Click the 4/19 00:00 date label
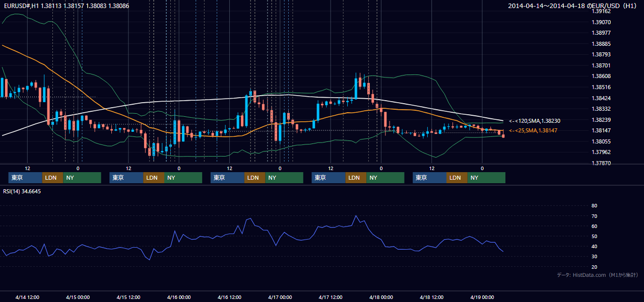644x302 pixels. click(482, 297)
